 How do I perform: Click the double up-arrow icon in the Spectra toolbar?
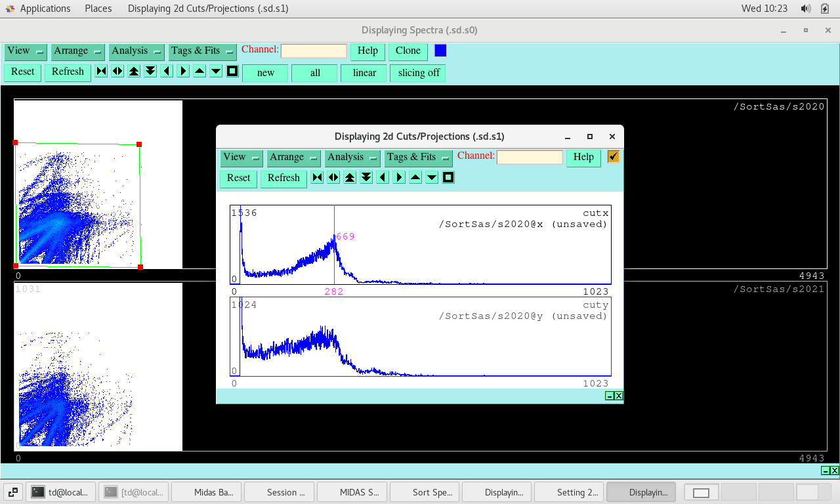(134, 72)
